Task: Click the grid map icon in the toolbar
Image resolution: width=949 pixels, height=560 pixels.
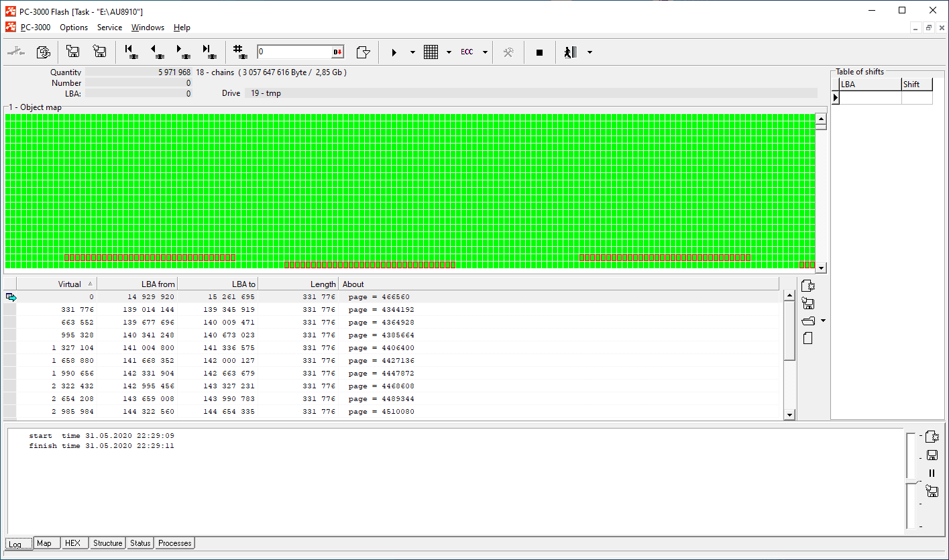Action: (431, 52)
